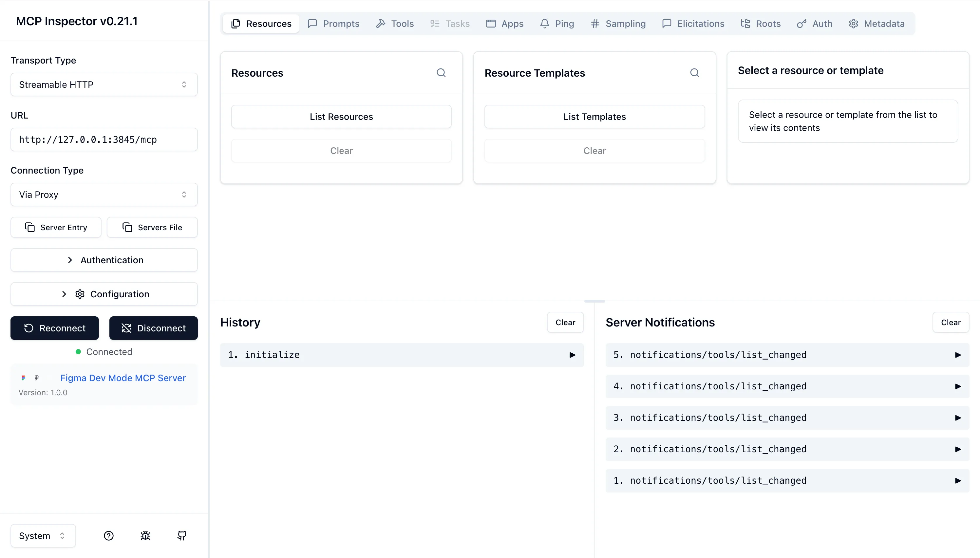The width and height of the screenshot is (980, 558).
Task: Copy the Servers File configuration
Action: pos(152,227)
